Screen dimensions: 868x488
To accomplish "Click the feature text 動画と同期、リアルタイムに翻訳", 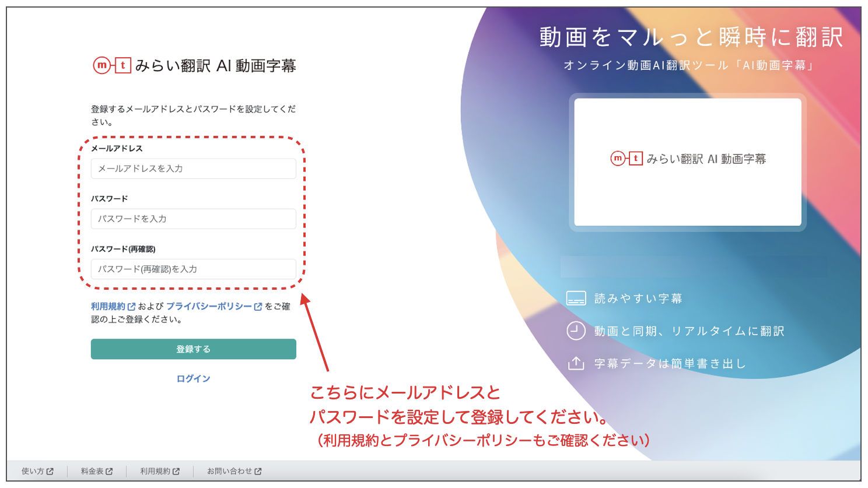I will 689,331.
